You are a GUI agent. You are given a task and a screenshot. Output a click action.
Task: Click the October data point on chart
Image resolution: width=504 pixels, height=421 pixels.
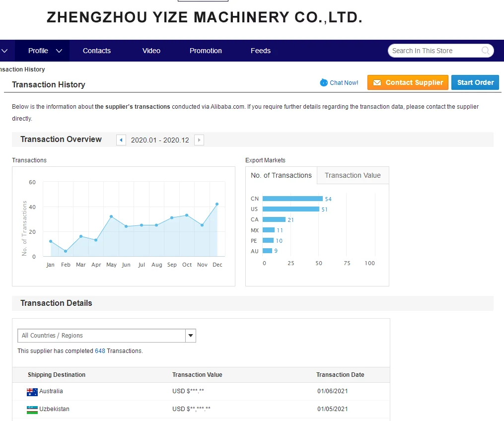pos(187,215)
